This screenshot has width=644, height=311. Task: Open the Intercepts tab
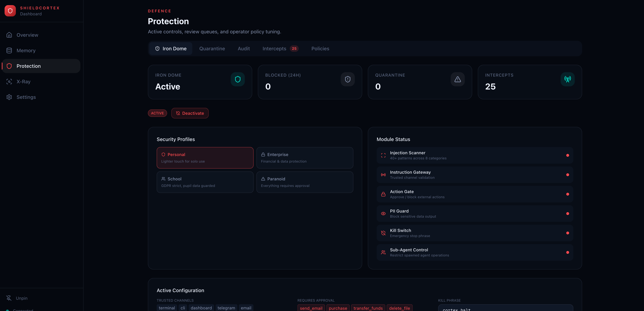tap(280, 49)
